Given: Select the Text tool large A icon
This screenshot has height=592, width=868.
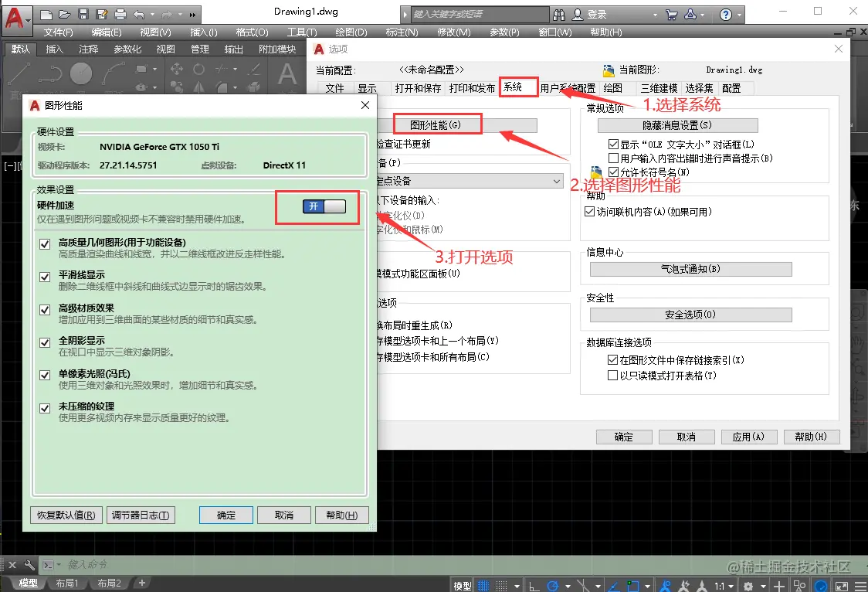Looking at the screenshot, I should point(287,73).
